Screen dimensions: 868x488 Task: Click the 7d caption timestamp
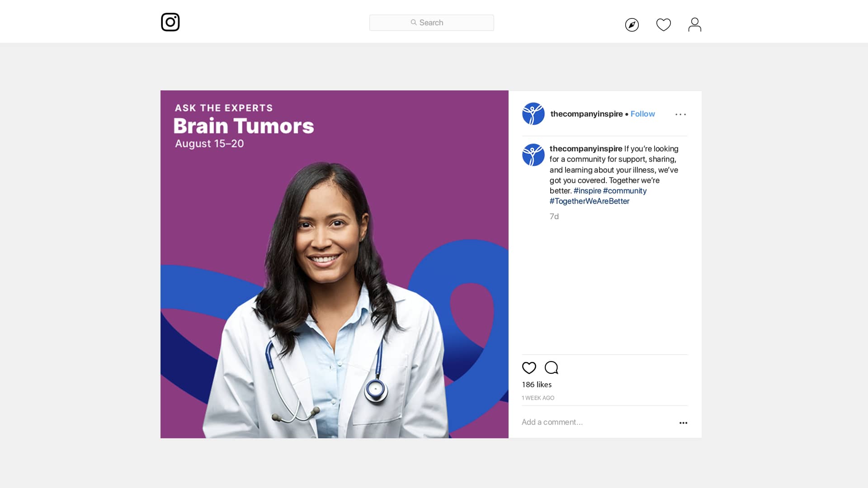point(554,216)
